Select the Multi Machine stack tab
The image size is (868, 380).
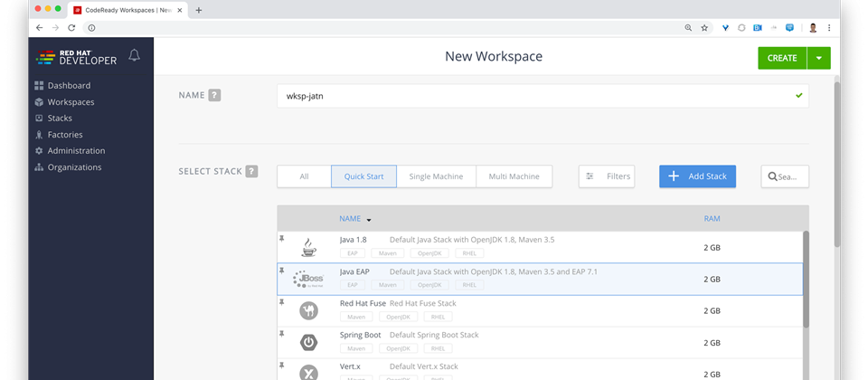(x=514, y=176)
